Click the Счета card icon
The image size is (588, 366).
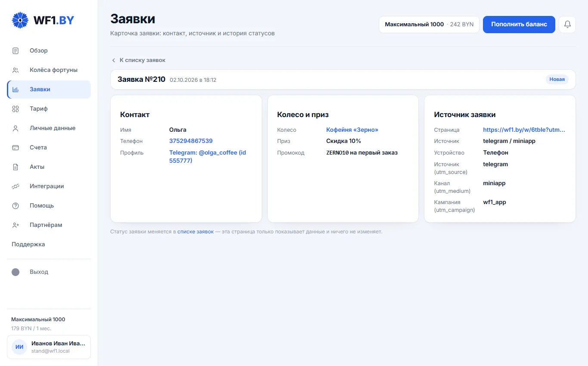pos(15,148)
